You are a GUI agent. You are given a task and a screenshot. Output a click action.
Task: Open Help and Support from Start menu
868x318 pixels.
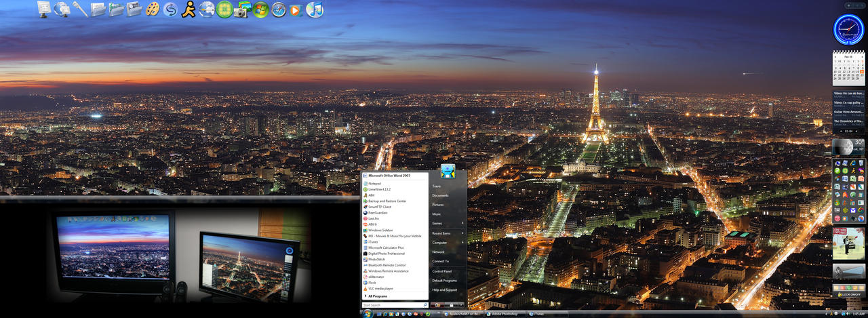click(445, 290)
